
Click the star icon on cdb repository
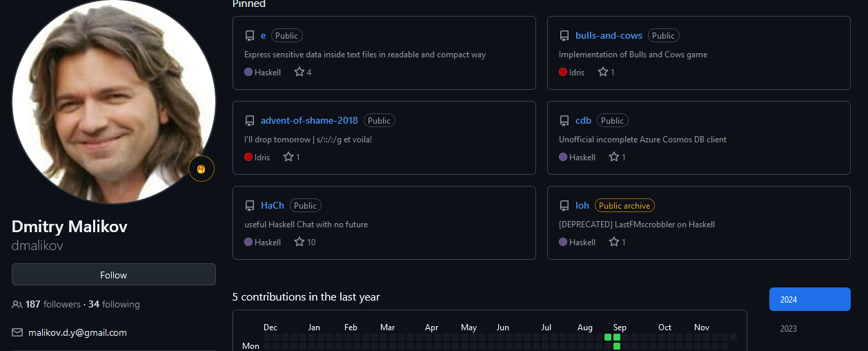(x=614, y=157)
